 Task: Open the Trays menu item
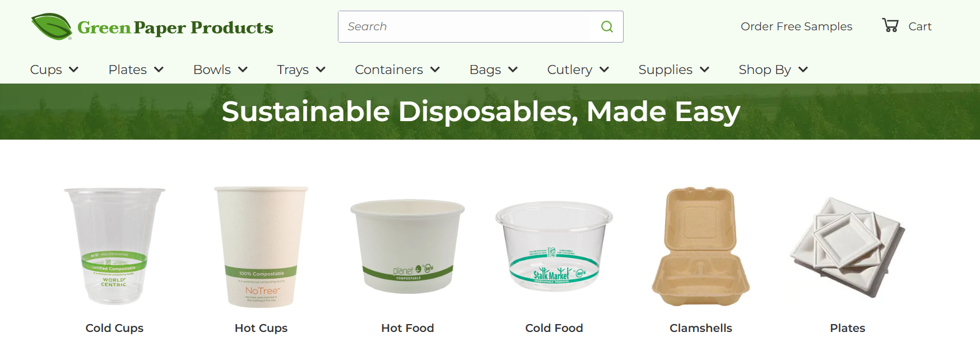point(301,70)
